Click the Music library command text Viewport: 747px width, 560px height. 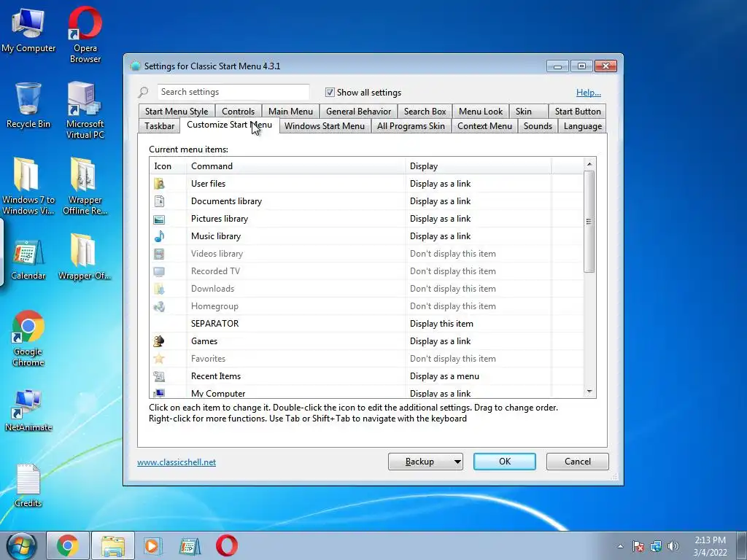[x=216, y=236]
